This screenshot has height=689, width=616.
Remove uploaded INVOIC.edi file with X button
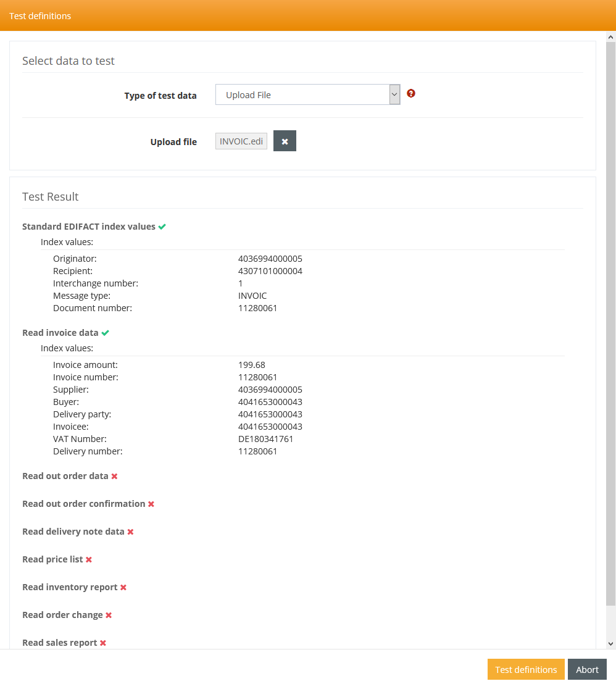pos(285,141)
